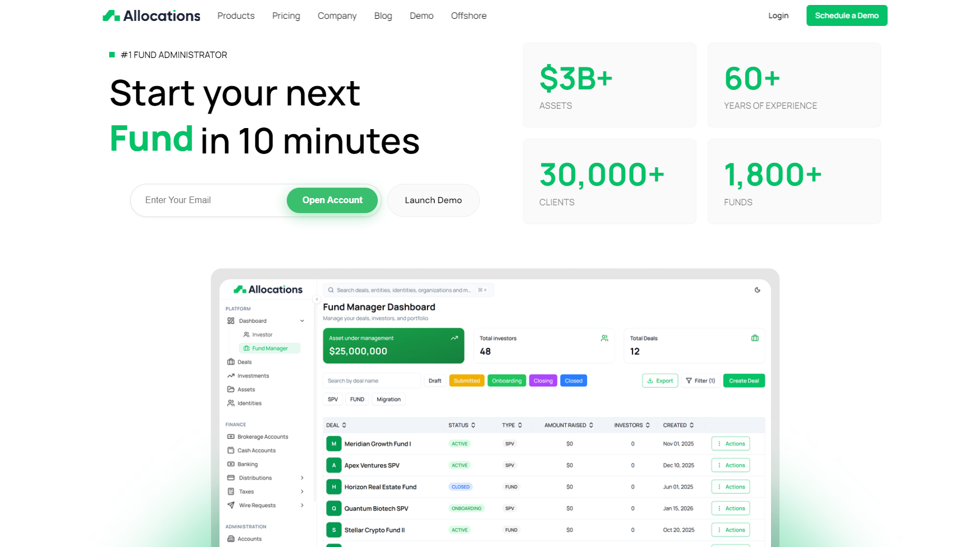Go to the Blog page
Viewport: 980px width, 547px height.
tap(383, 15)
